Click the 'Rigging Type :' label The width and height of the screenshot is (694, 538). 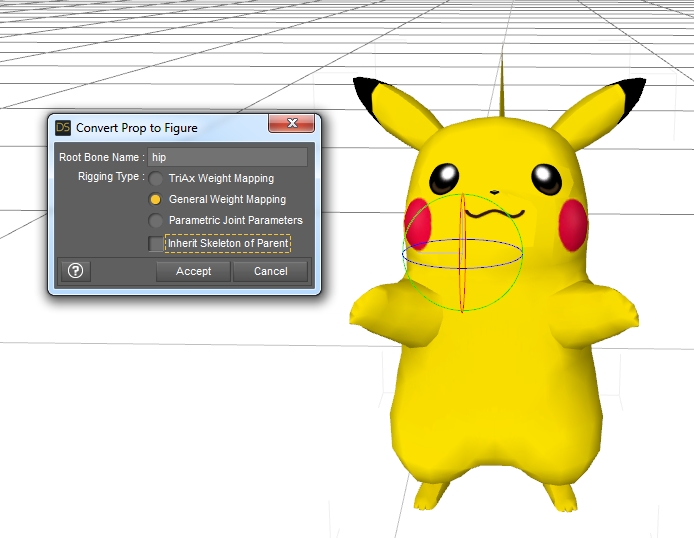[111, 177]
